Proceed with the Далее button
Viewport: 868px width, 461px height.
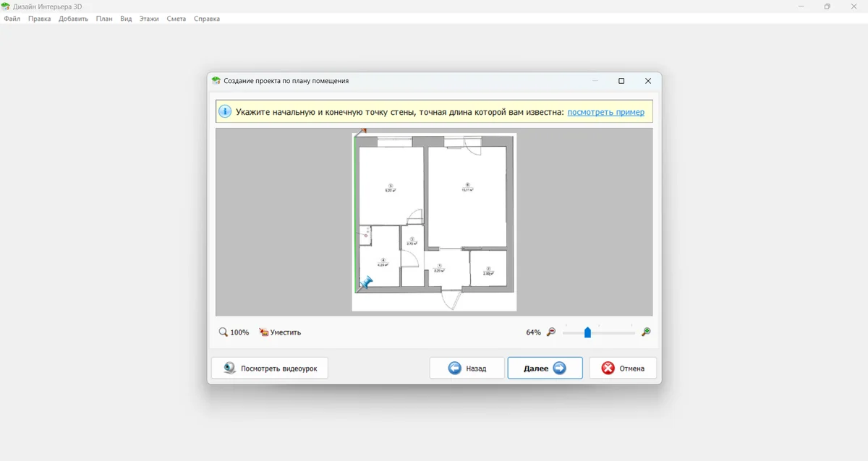[545, 369]
